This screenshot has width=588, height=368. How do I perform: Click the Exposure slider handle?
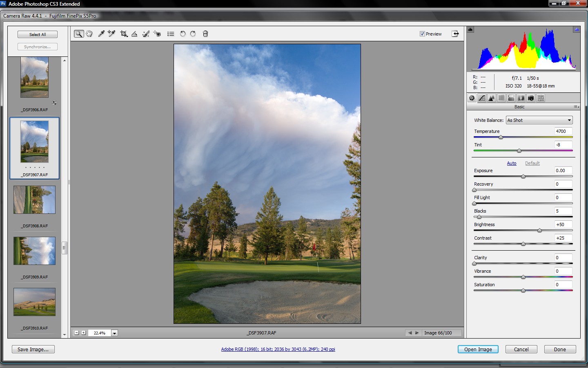523,177
